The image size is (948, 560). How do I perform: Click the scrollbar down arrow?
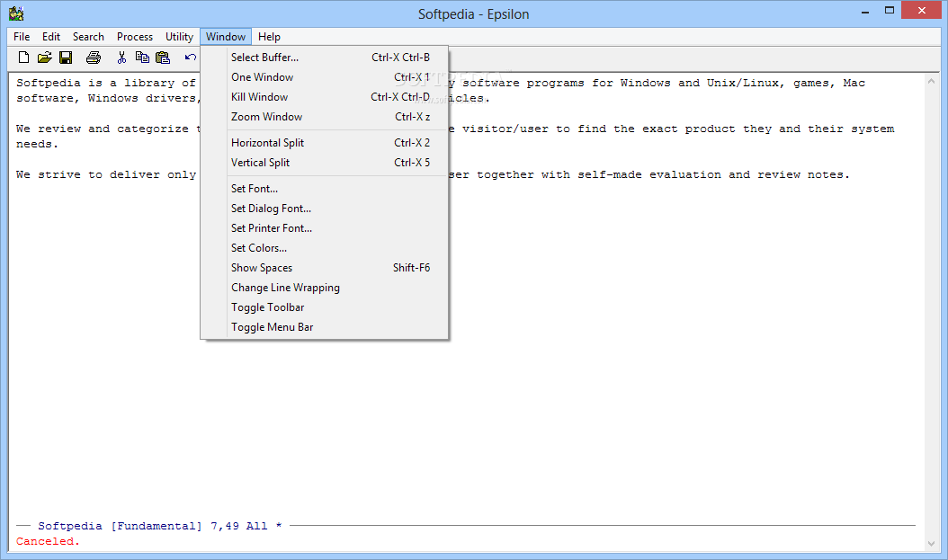(931, 543)
